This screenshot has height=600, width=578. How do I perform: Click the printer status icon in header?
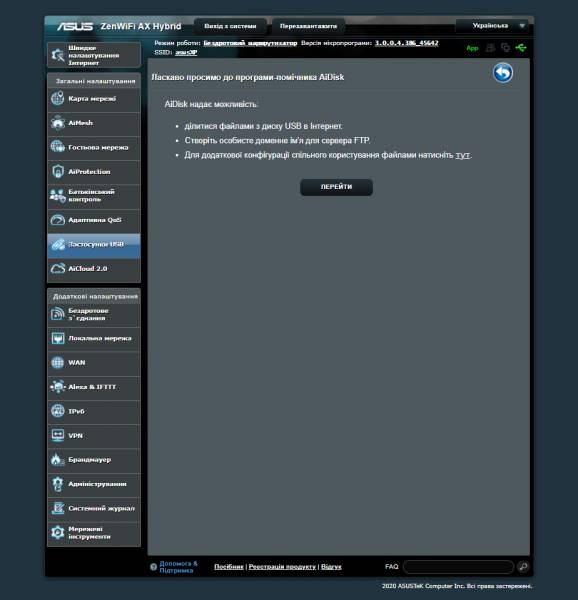point(490,48)
